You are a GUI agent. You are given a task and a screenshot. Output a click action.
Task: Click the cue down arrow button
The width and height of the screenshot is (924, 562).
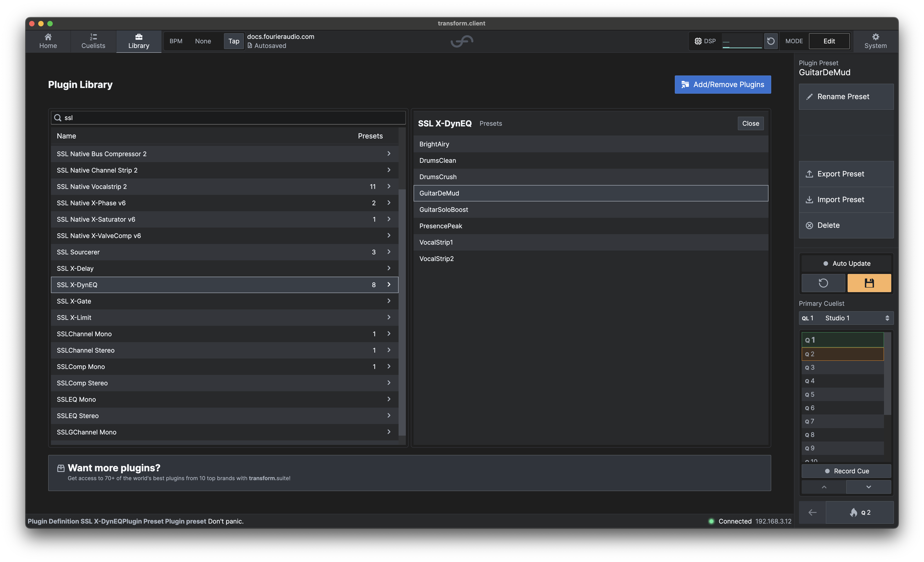869,487
